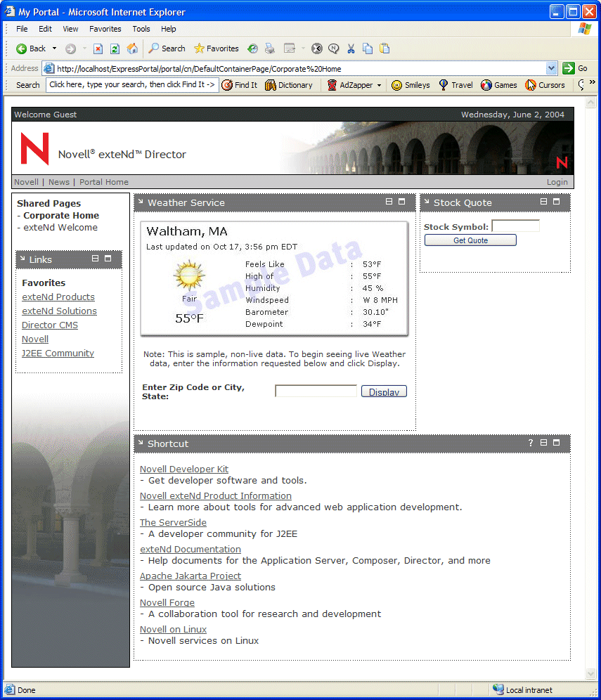The height and width of the screenshot is (700, 601).
Task: Click the Stock Symbol input field
Action: coord(516,226)
